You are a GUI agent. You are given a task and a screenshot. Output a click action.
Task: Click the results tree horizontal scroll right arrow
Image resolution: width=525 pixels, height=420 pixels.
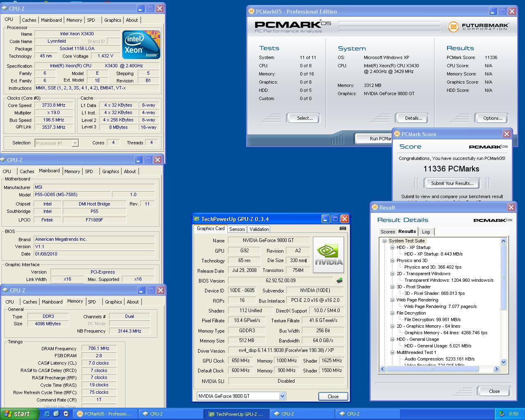(x=496, y=369)
